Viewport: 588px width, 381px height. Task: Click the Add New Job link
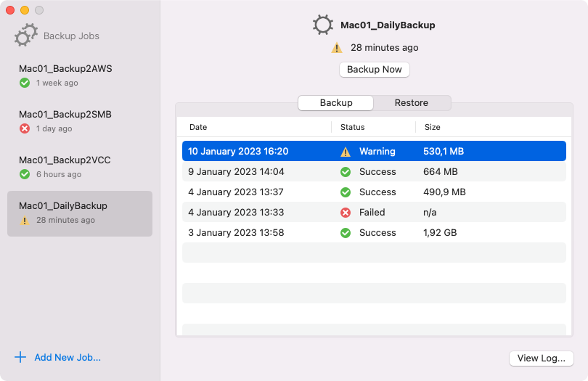[x=68, y=357]
